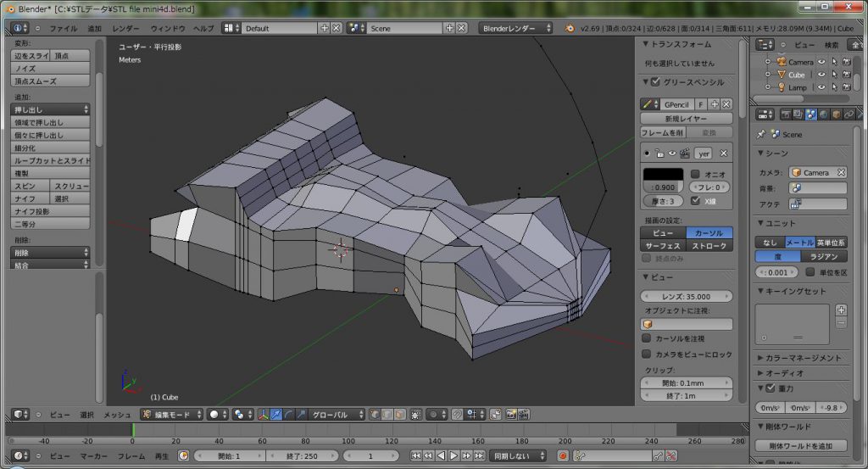Select the face select mode icon

coord(400,414)
